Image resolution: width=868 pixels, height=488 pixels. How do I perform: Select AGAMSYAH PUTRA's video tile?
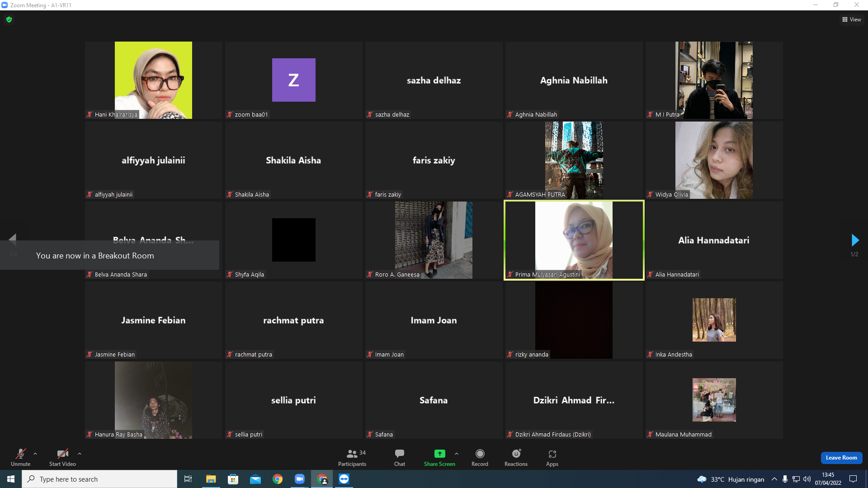574,160
